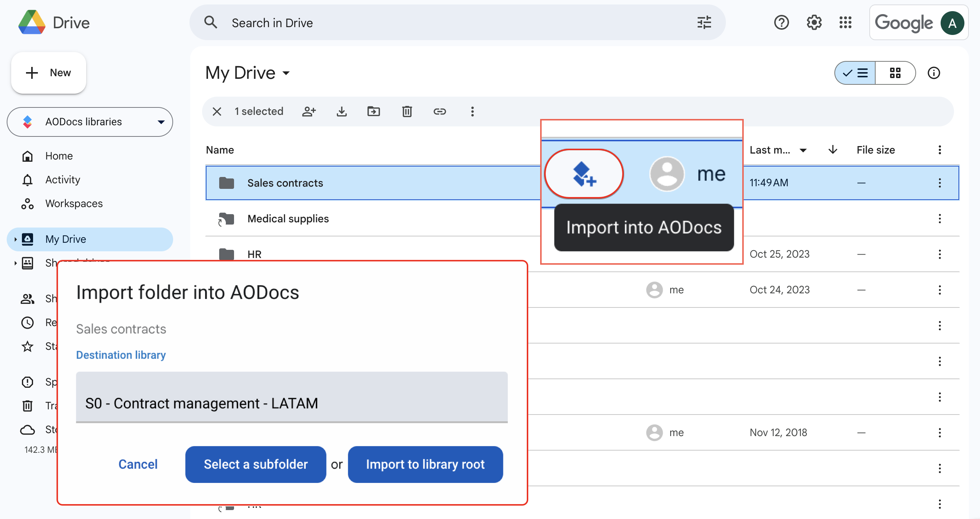Viewport: 980px width, 519px height.
Task: Open more actions for Sales contracts row
Action: pos(940,183)
